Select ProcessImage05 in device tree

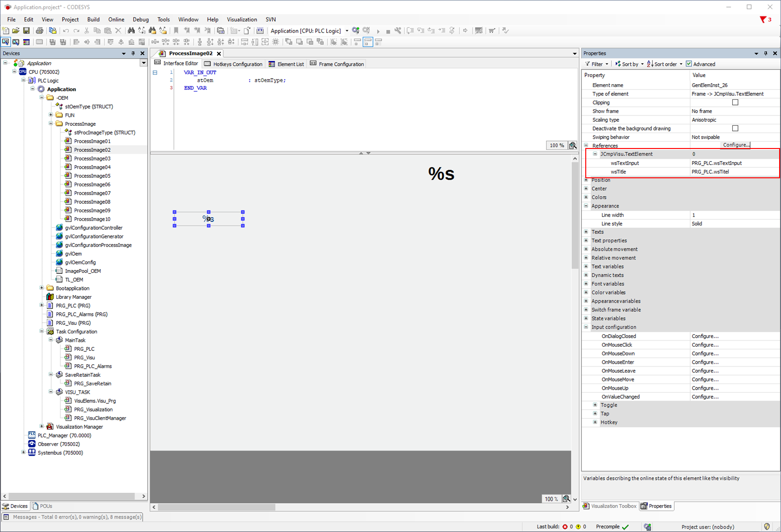click(x=92, y=176)
